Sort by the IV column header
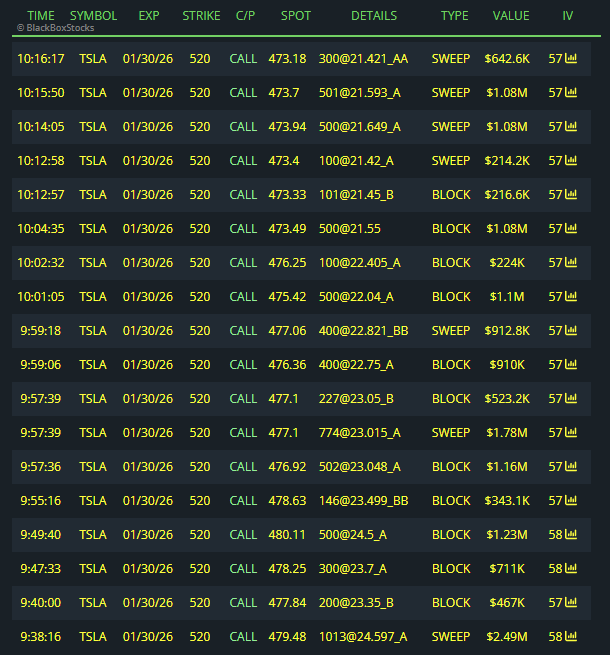Viewport: 610px width, 655px height. pyautogui.click(x=567, y=16)
